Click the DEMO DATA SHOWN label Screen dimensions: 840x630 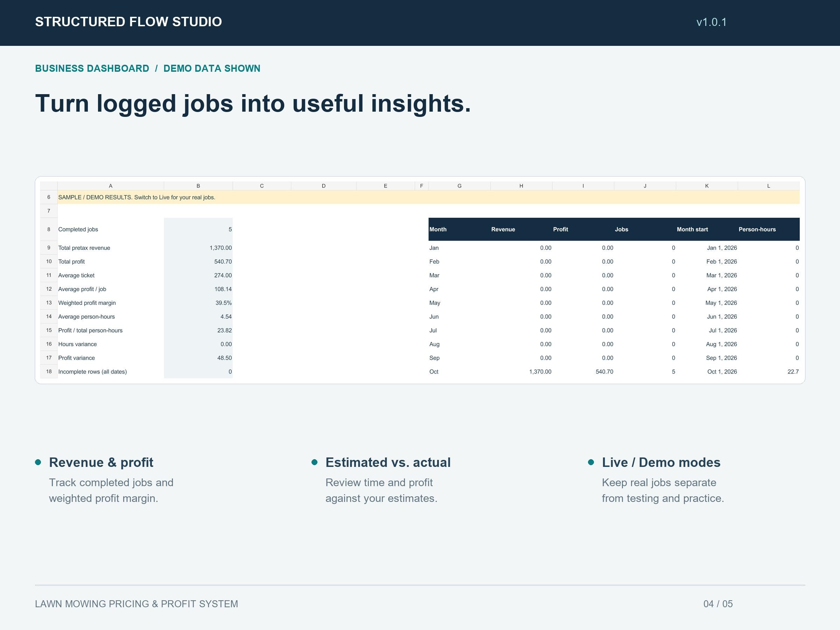tap(212, 68)
